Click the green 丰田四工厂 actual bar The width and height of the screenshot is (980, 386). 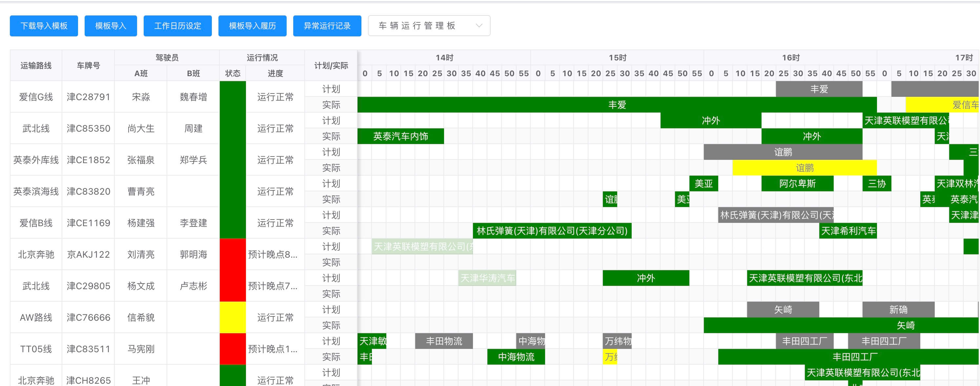coord(848,357)
